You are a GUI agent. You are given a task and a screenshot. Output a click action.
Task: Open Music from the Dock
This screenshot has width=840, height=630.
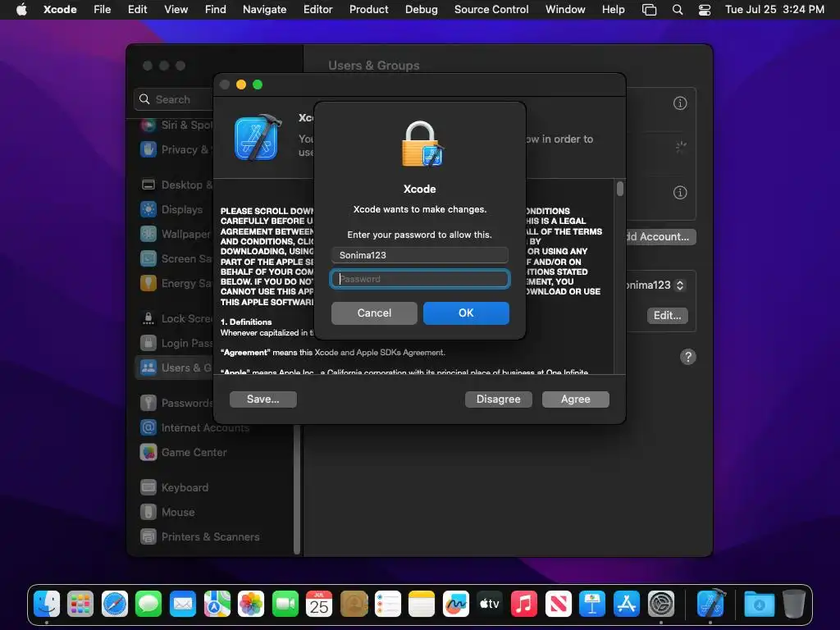tap(524, 604)
